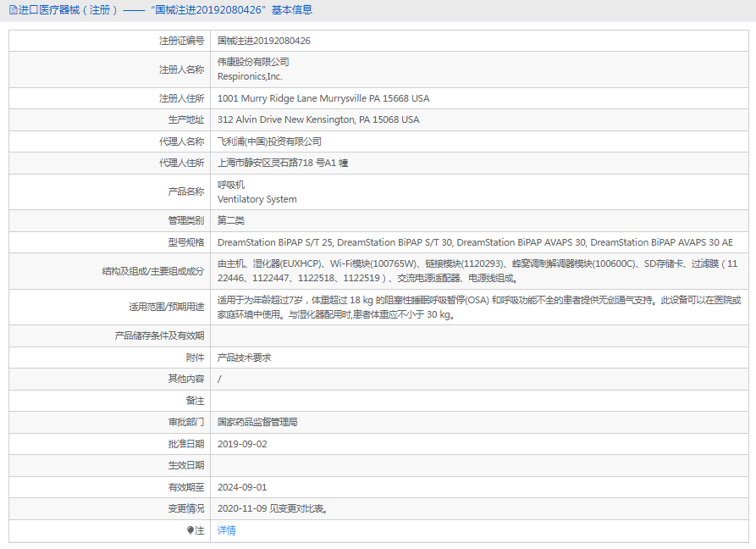Screen dimensions: 756x549
Task: Click attachment value 产品技术要求
Action: click(244, 358)
